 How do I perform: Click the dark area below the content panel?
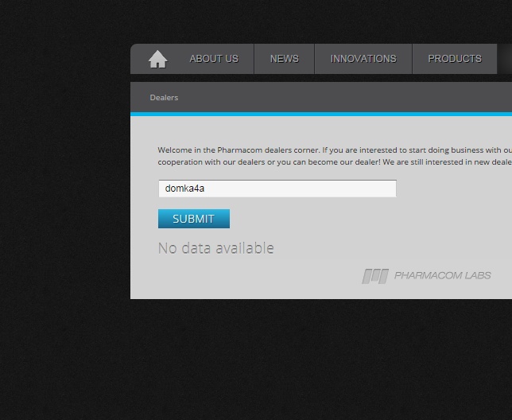pos(318,358)
